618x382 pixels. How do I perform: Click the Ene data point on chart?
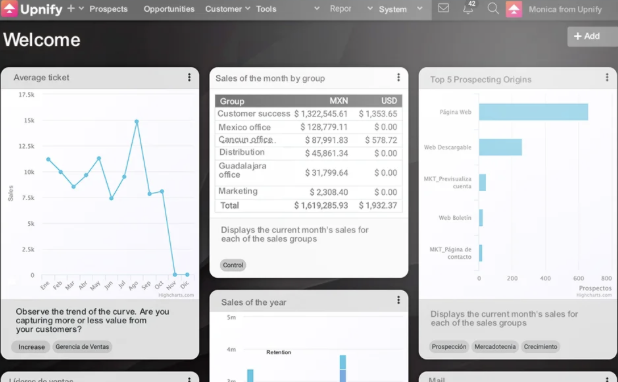point(48,159)
